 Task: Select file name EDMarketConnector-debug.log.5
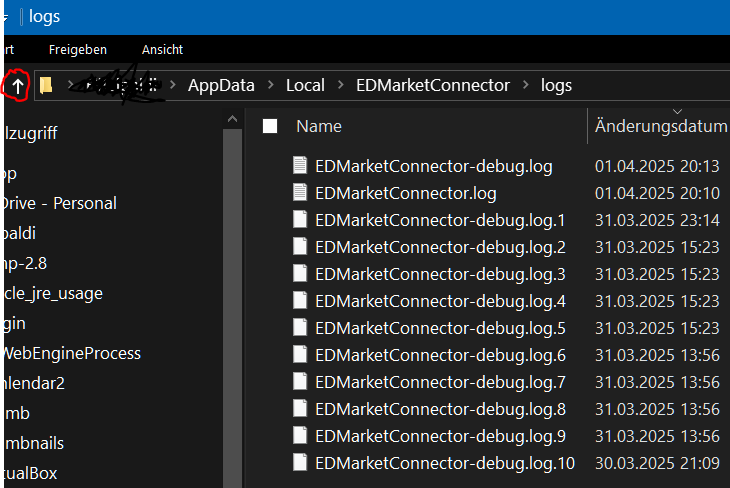[x=440, y=329]
